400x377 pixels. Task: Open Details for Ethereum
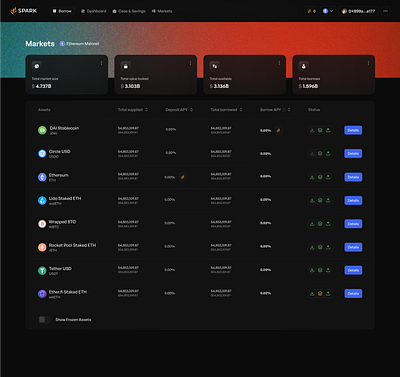(x=353, y=177)
